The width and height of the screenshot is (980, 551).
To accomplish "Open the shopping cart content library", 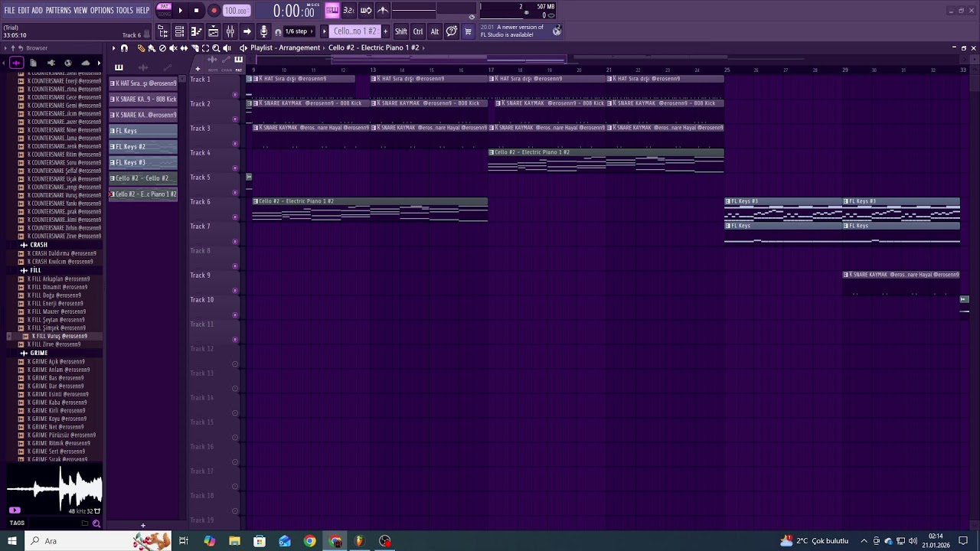I will 468,31.
